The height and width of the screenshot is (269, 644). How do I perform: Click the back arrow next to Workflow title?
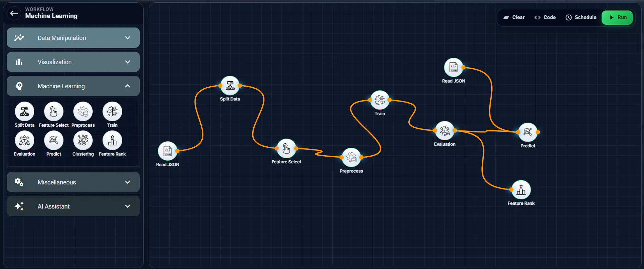14,13
